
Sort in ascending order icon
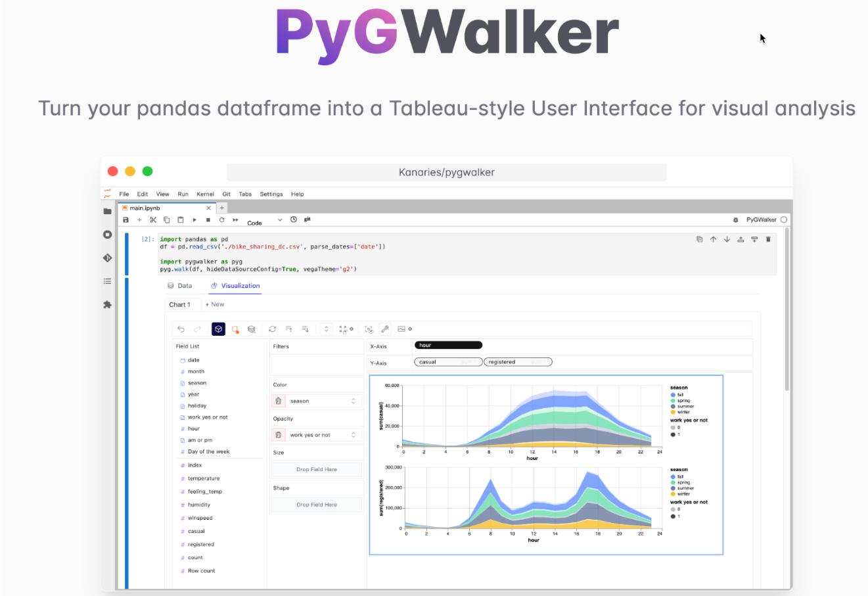pos(289,329)
